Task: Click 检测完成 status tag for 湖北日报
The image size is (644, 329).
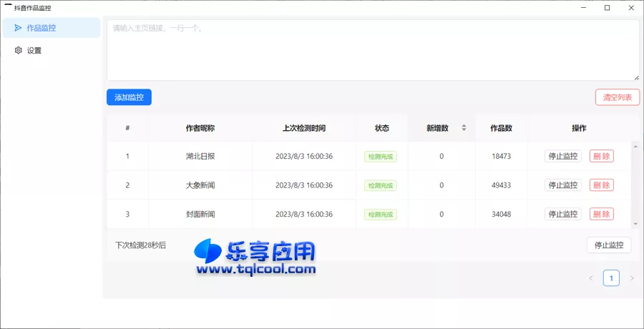Action: (381, 157)
